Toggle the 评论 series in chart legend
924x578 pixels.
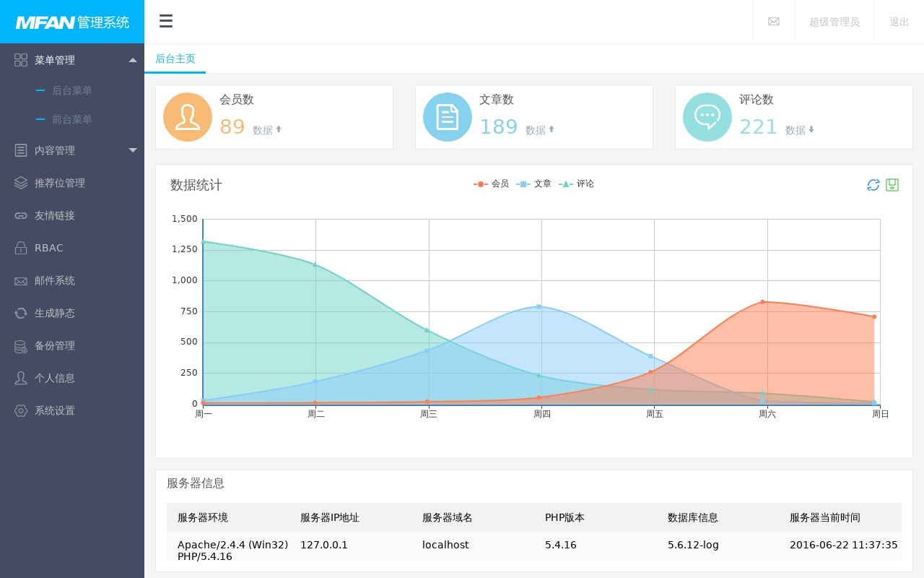point(577,184)
